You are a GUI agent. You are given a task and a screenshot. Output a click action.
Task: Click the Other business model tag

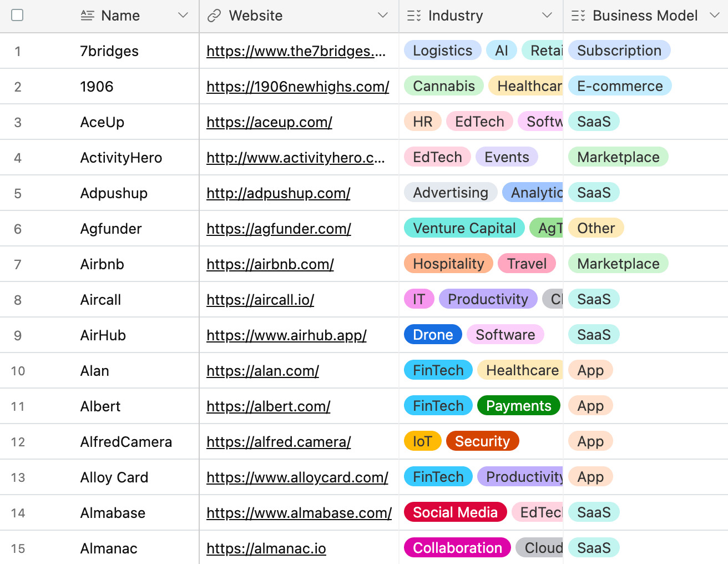[x=596, y=228]
